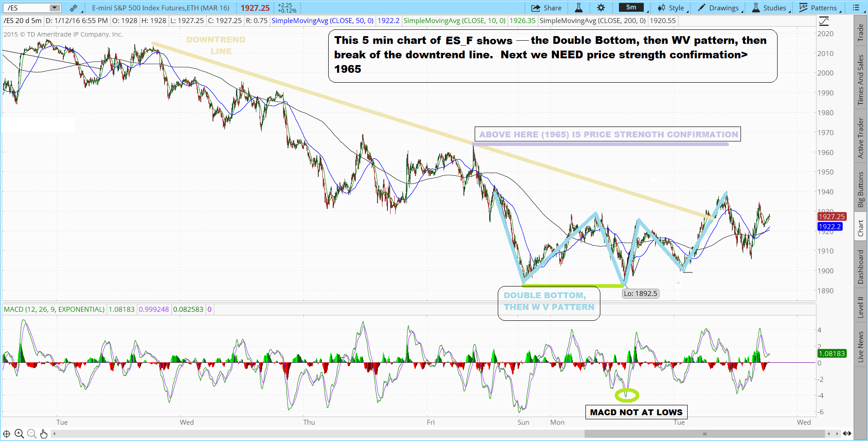Click SimpleMovingAvg (CLOSE, 50, 0) study label

[322, 21]
